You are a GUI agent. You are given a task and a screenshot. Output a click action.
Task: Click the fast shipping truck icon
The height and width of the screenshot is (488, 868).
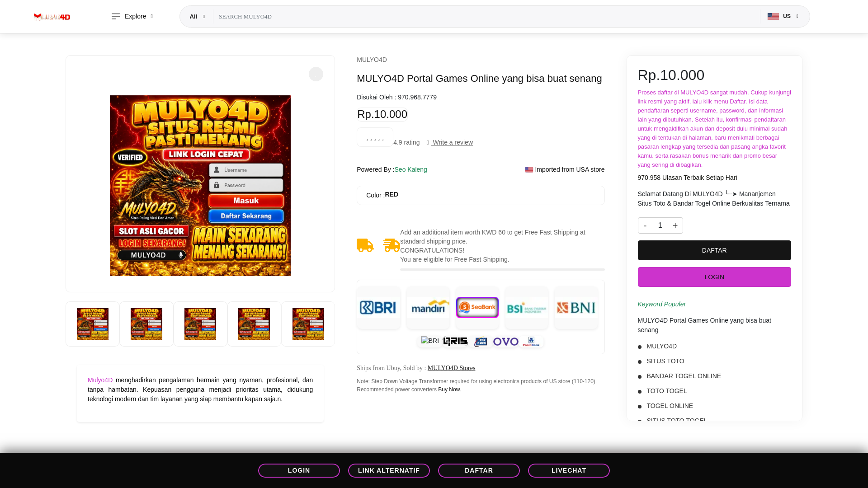tap(392, 245)
